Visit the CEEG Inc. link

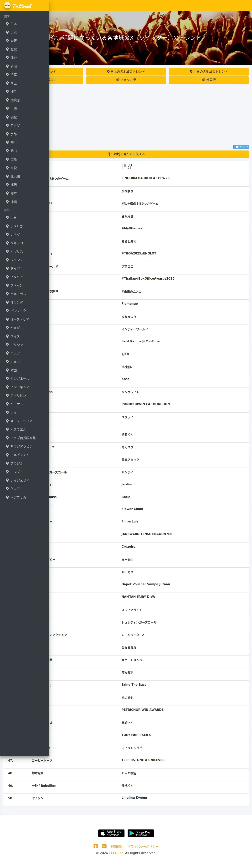tap(116, 853)
